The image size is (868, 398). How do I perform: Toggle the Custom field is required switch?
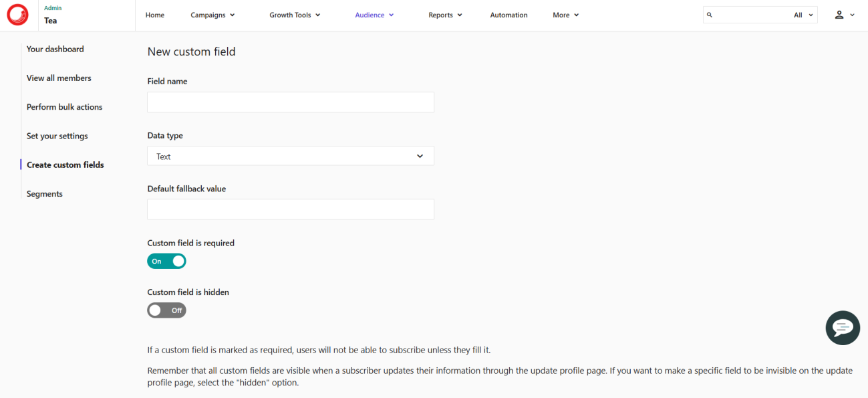166,262
